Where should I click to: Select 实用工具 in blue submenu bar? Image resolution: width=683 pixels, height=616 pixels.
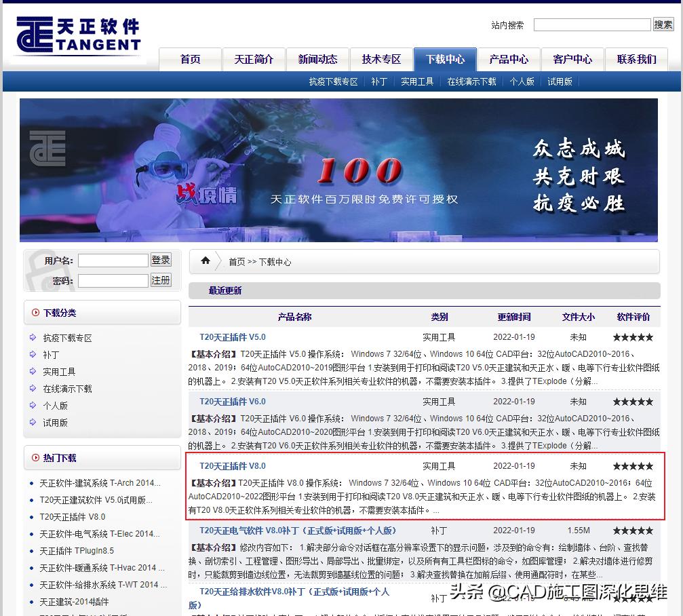pos(417,81)
